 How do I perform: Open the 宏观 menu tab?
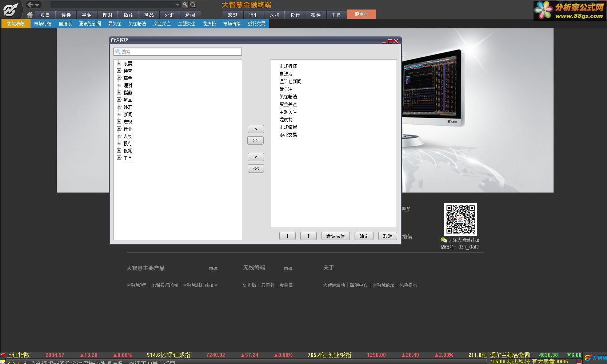click(232, 15)
